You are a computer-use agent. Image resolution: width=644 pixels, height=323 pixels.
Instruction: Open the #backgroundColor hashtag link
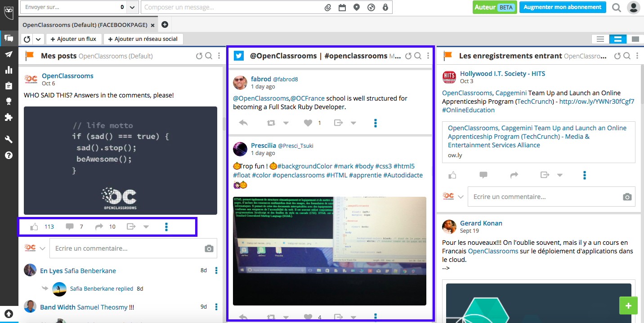coord(305,166)
